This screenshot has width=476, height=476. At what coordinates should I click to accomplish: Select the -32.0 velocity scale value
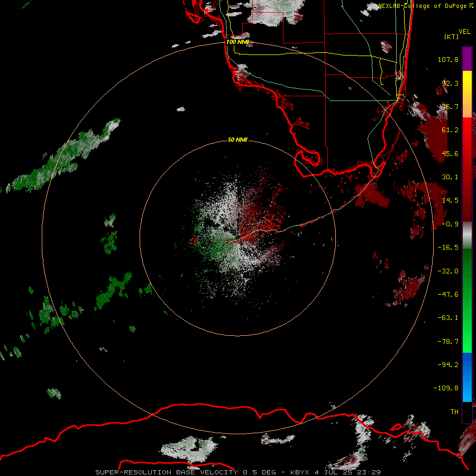pos(448,271)
